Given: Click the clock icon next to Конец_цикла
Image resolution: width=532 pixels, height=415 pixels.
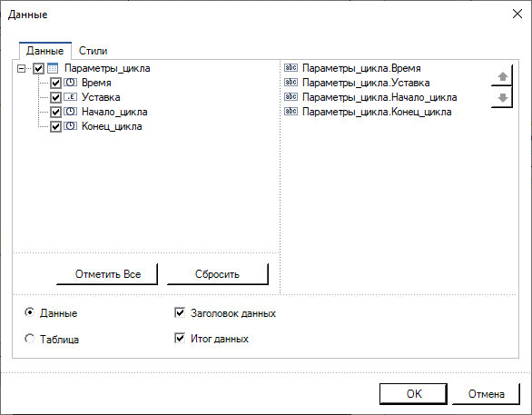Looking at the screenshot, I should pos(70,126).
